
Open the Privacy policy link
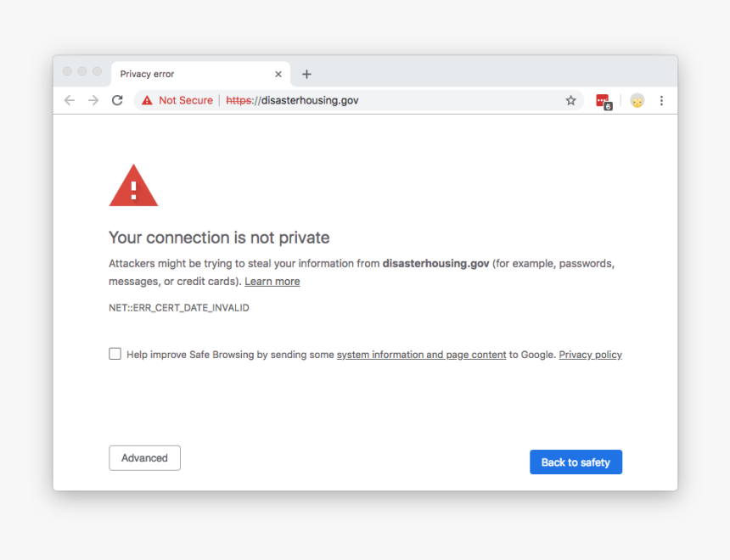point(590,355)
